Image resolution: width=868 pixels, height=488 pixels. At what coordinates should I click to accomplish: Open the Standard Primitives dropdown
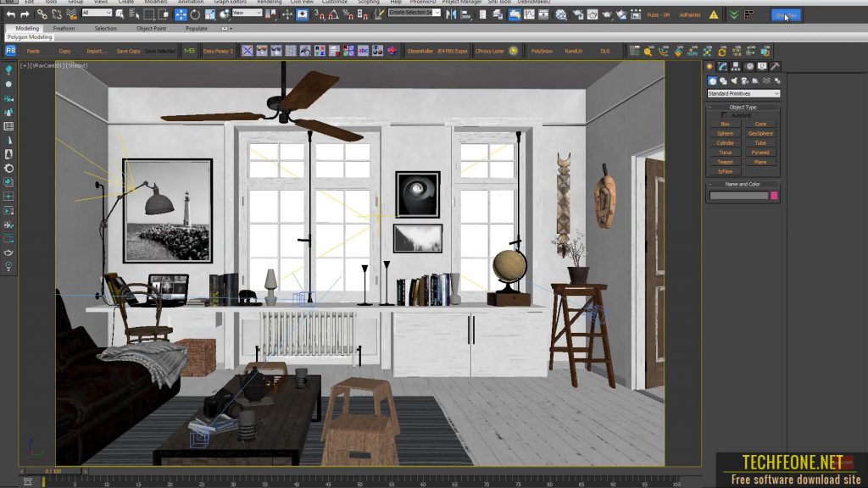(743, 93)
